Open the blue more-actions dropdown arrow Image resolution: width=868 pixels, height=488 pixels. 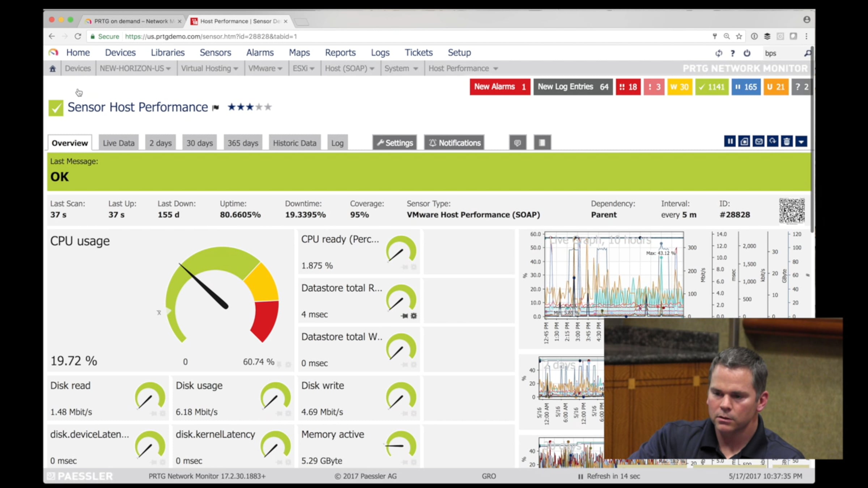pos(801,141)
